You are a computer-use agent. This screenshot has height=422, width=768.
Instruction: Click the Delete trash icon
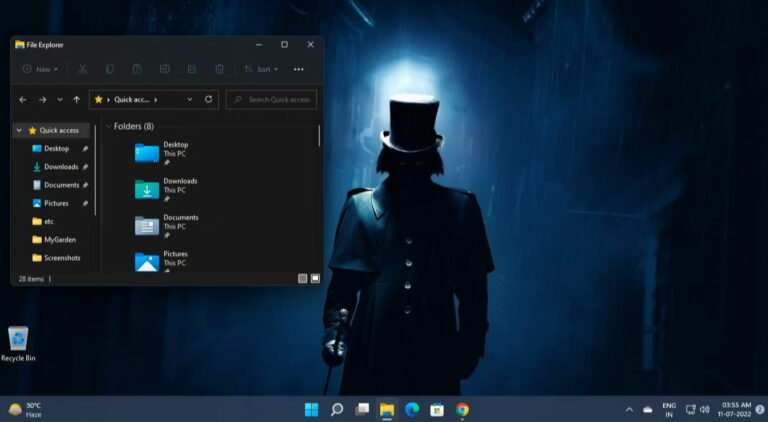point(220,70)
